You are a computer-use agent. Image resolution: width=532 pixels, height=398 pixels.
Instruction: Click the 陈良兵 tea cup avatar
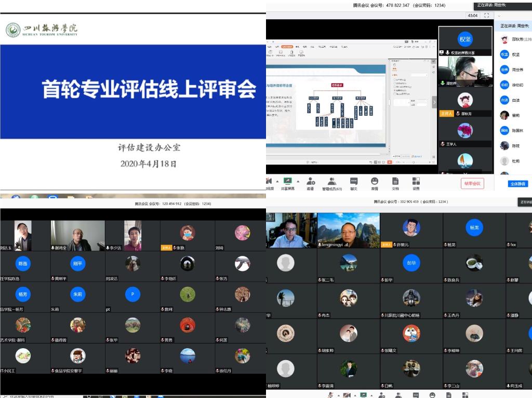474,263
